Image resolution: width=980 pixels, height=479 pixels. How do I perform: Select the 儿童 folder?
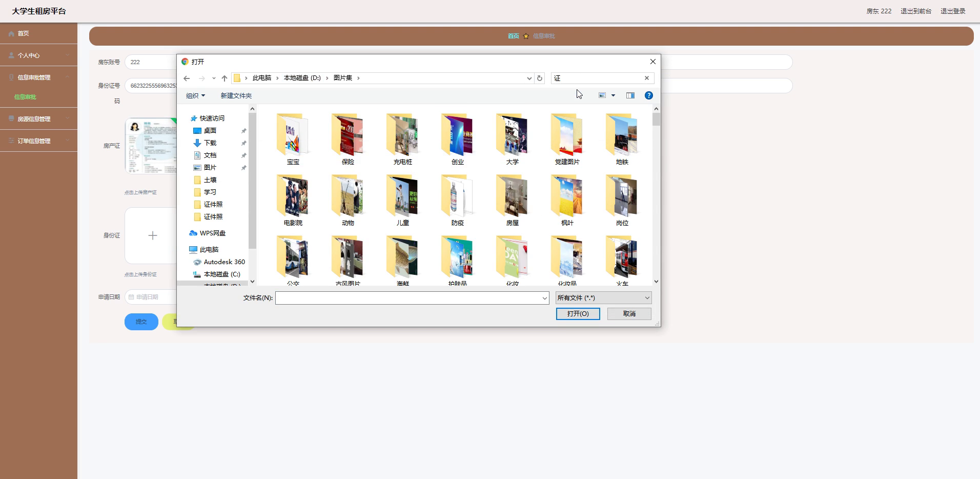[x=403, y=200]
